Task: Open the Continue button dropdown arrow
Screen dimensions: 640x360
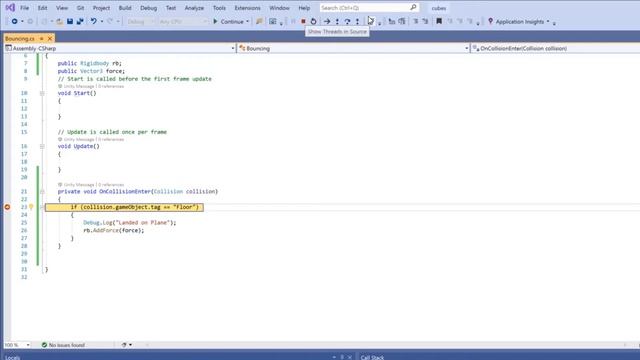Action: tap(247, 22)
